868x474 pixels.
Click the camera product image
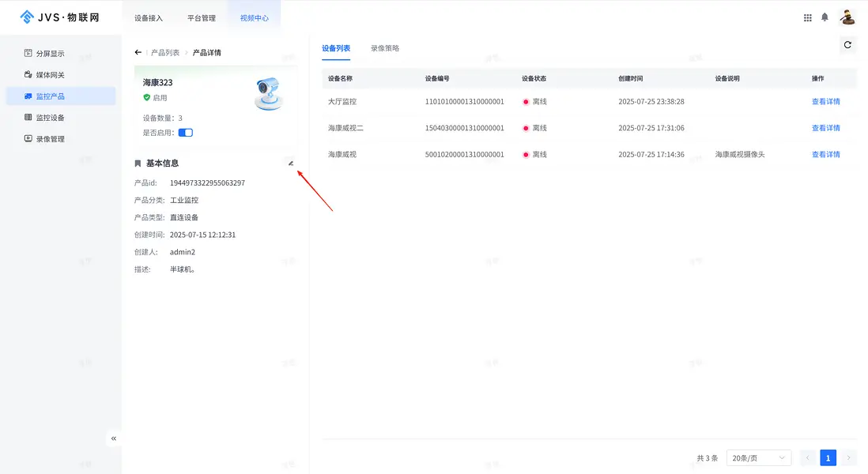point(269,94)
